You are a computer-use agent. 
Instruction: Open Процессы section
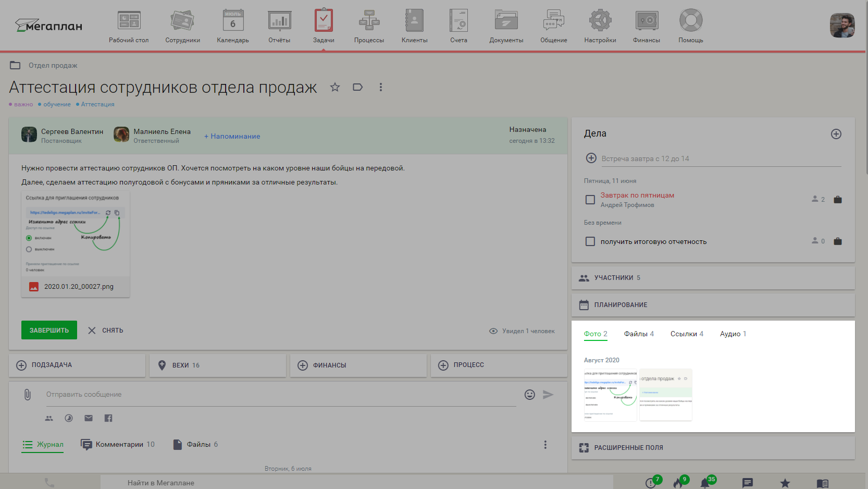(x=369, y=26)
